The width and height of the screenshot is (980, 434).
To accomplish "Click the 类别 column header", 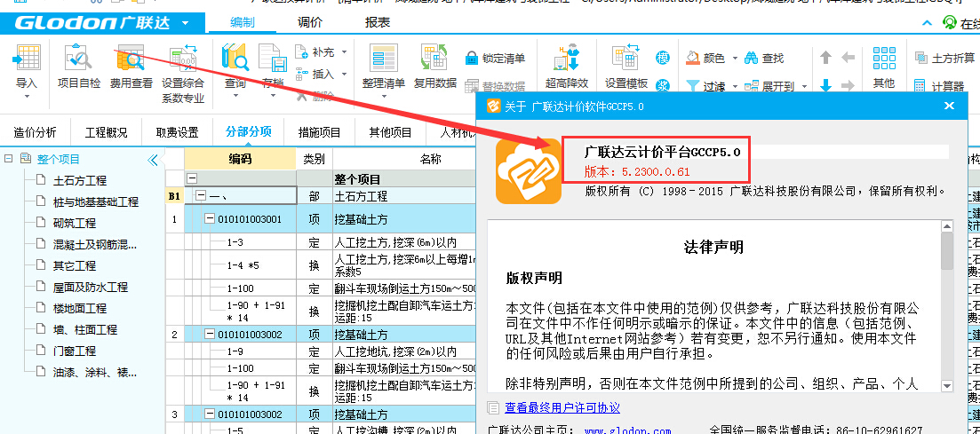I will coord(315,159).
